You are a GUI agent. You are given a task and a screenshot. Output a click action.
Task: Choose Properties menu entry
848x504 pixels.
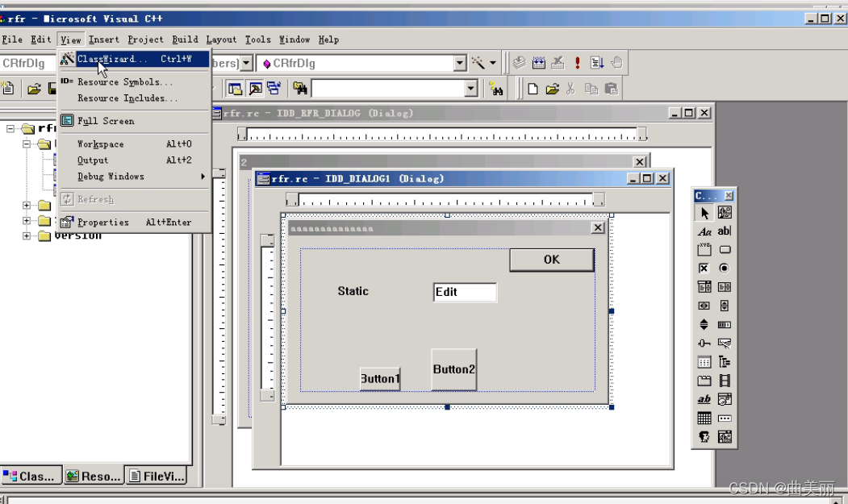pyautogui.click(x=134, y=223)
